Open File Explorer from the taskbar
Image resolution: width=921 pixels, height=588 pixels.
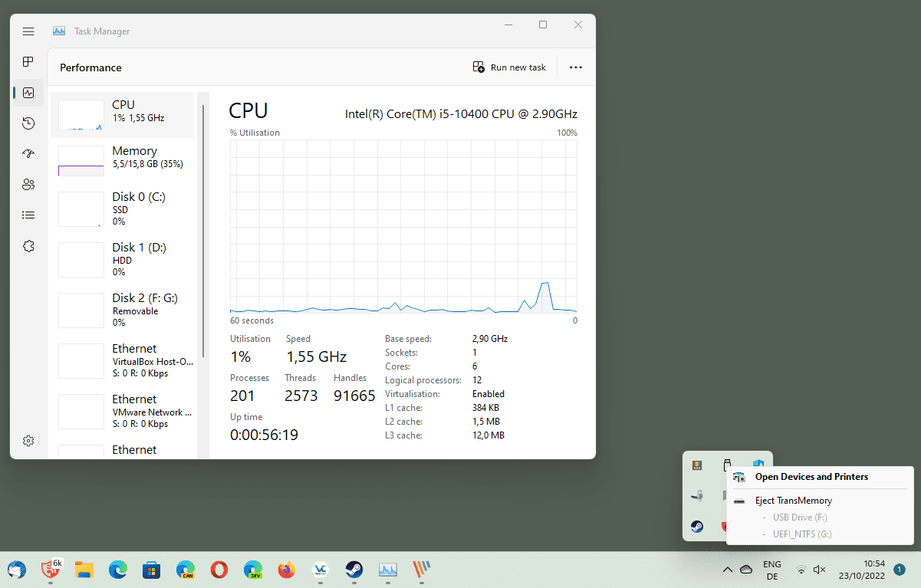(x=84, y=570)
